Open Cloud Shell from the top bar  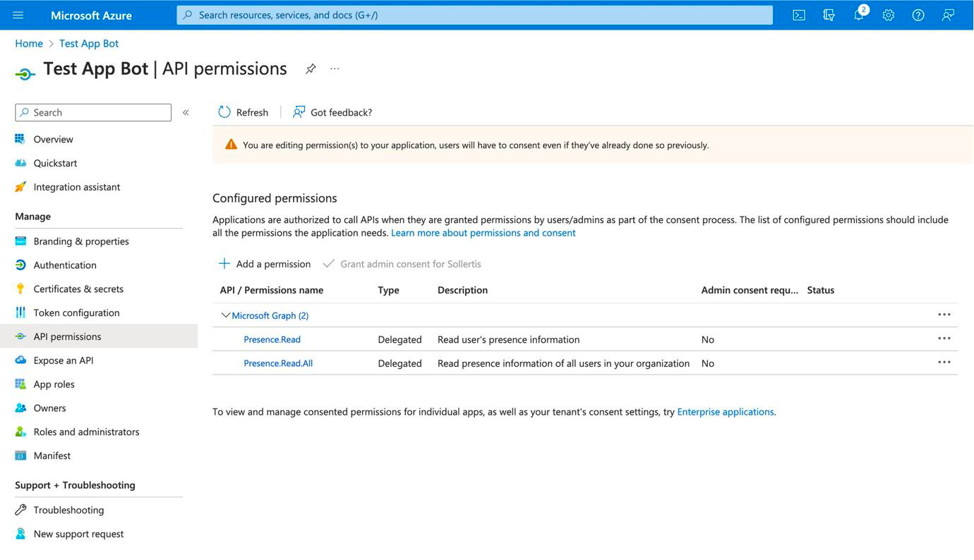(x=799, y=15)
